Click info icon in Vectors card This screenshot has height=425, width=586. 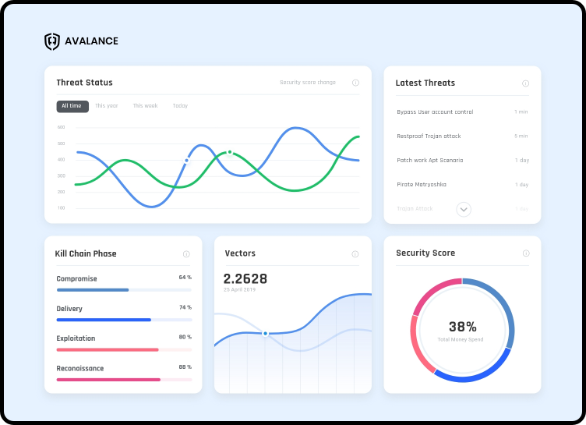coord(355,254)
